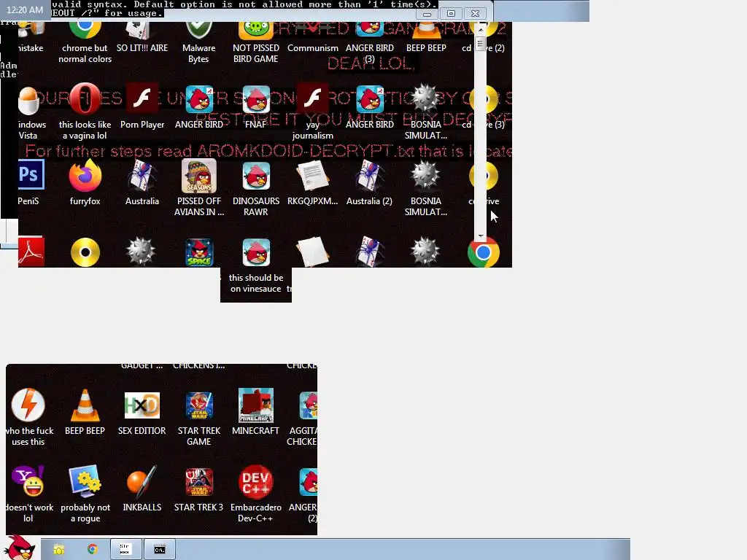Open the STAR TREK GAME icon

coord(198,419)
